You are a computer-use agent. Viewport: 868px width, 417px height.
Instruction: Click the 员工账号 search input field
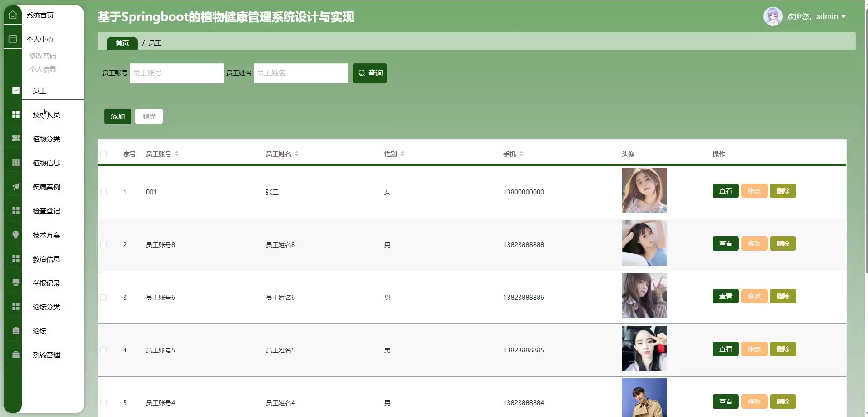click(177, 73)
